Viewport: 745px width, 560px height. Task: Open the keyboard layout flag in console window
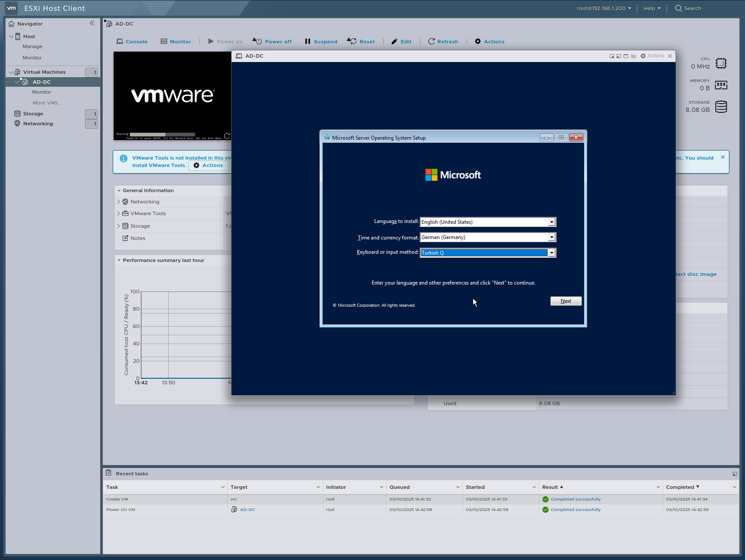click(634, 56)
